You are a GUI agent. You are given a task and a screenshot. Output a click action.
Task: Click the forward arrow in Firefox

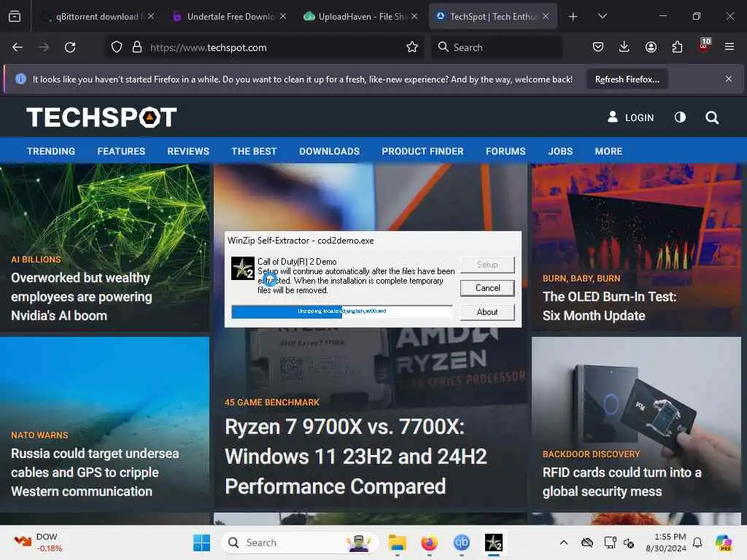pyautogui.click(x=43, y=47)
